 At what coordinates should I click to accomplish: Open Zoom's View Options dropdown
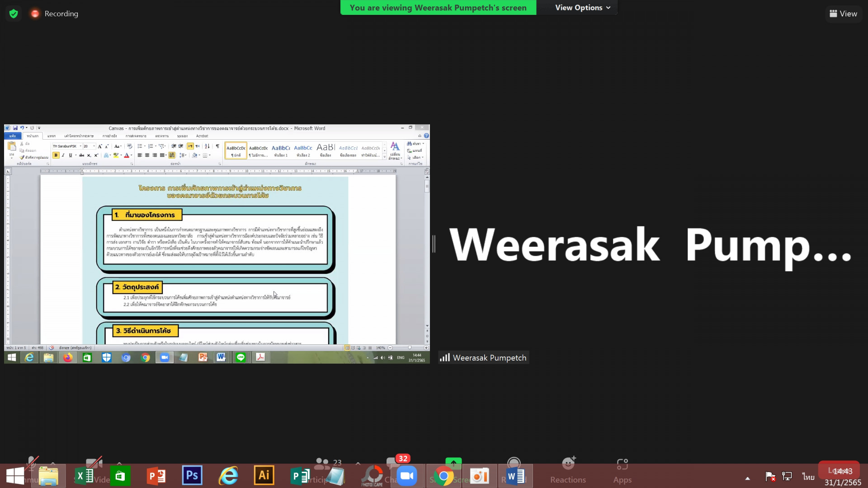pos(583,8)
